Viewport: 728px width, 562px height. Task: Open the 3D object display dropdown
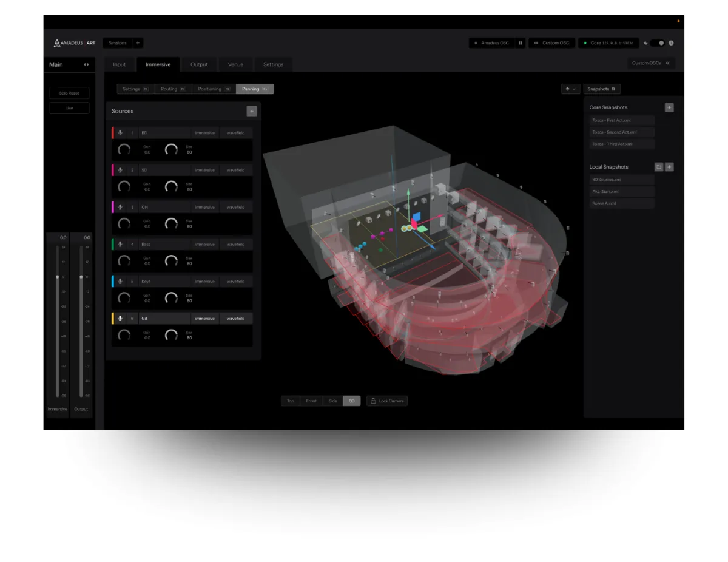coord(570,89)
